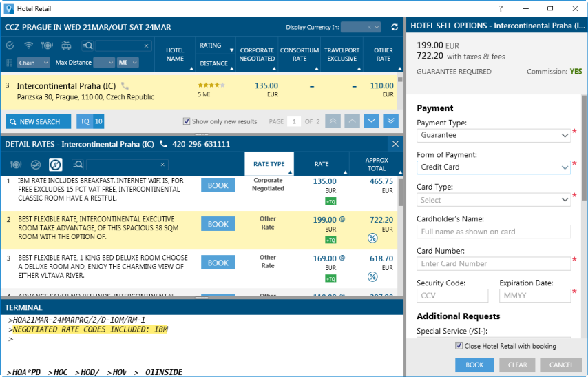The width and height of the screenshot is (588, 377).
Task: Open the Payment Type dropdown
Action: pyautogui.click(x=494, y=135)
